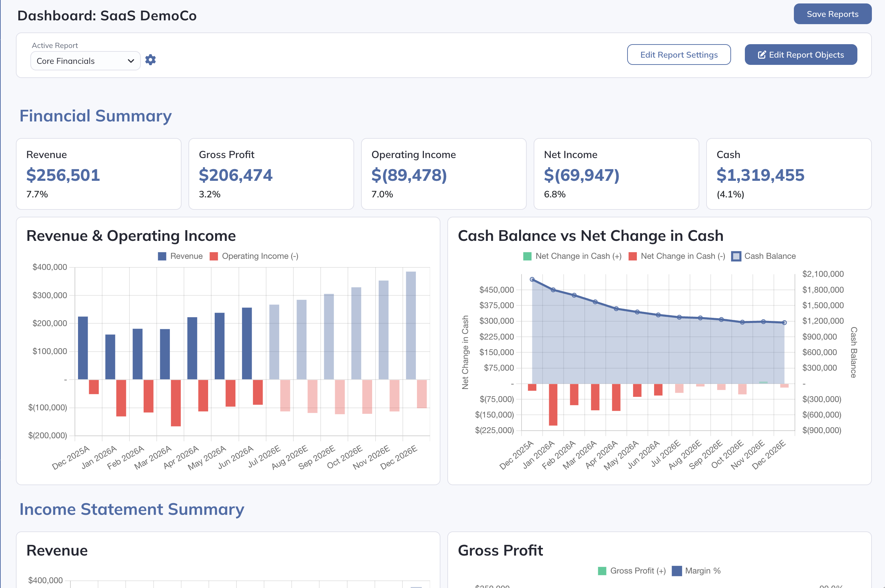The width and height of the screenshot is (885, 588).
Task: Click the Dec 2026E cash balance point
Action: pyautogui.click(x=784, y=323)
